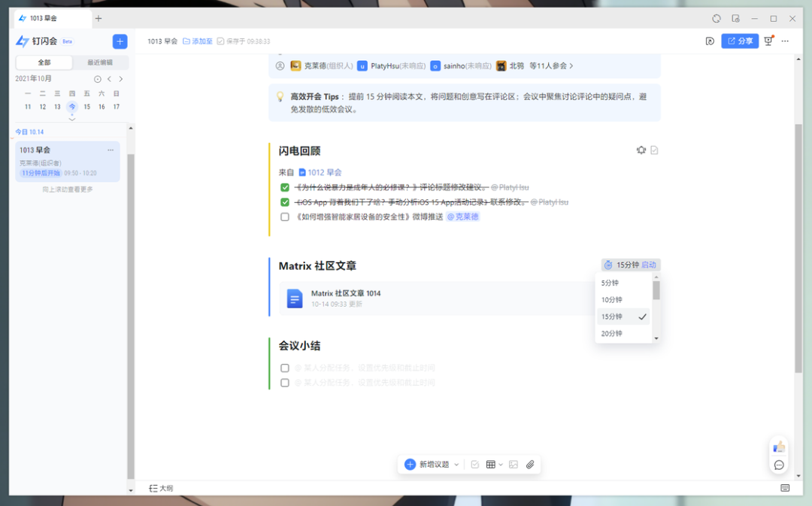Select the checked 15分钟 option
Image resolution: width=812 pixels, height=506 pixels.
(623, 317)
